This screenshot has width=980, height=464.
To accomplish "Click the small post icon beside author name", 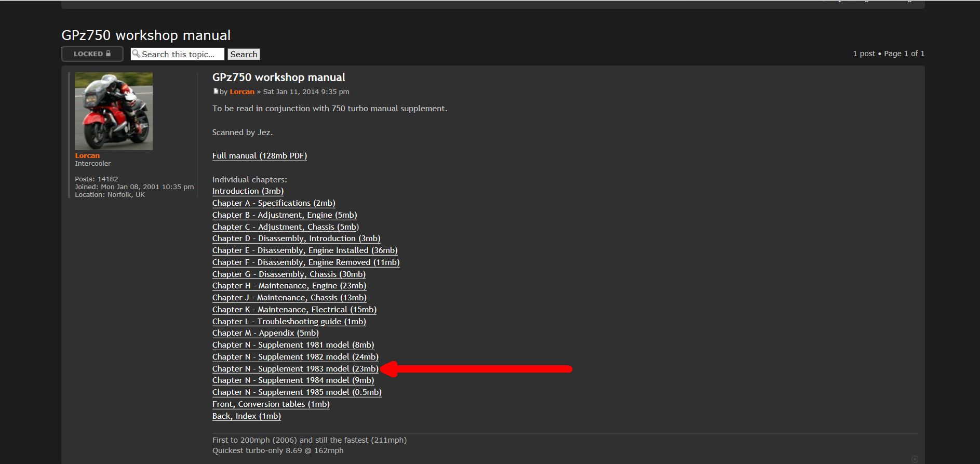I will 216,91.
